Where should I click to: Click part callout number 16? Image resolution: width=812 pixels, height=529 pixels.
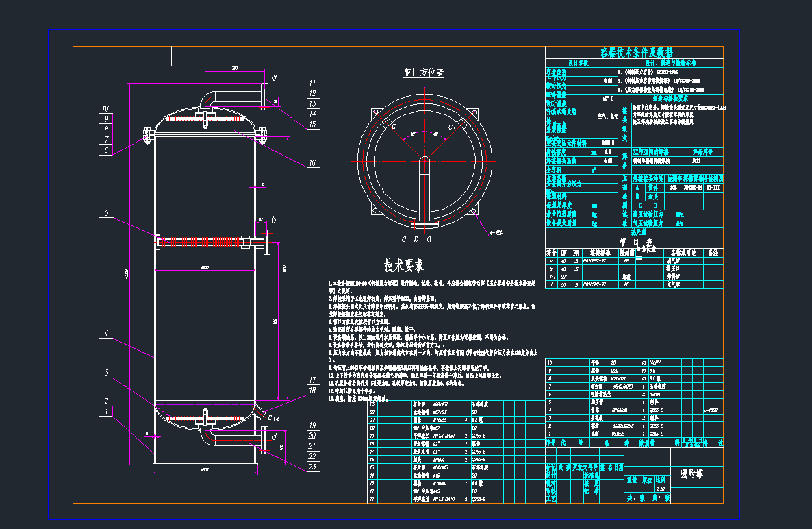312,163
